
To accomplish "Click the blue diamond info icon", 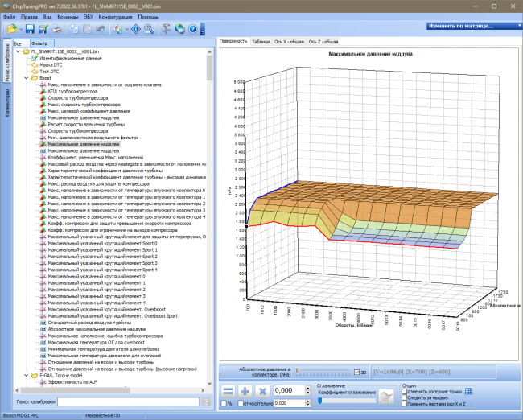I will [136, 29].
